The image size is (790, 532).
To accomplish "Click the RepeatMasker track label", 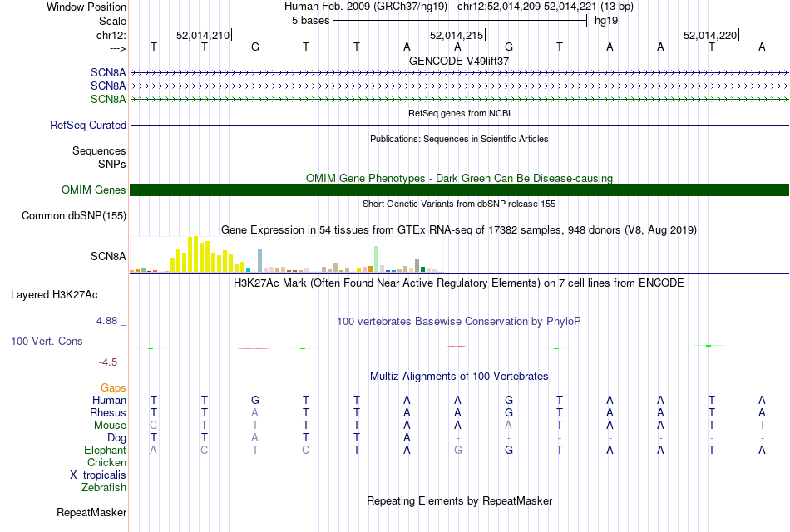I will click(x=91, y=512).
